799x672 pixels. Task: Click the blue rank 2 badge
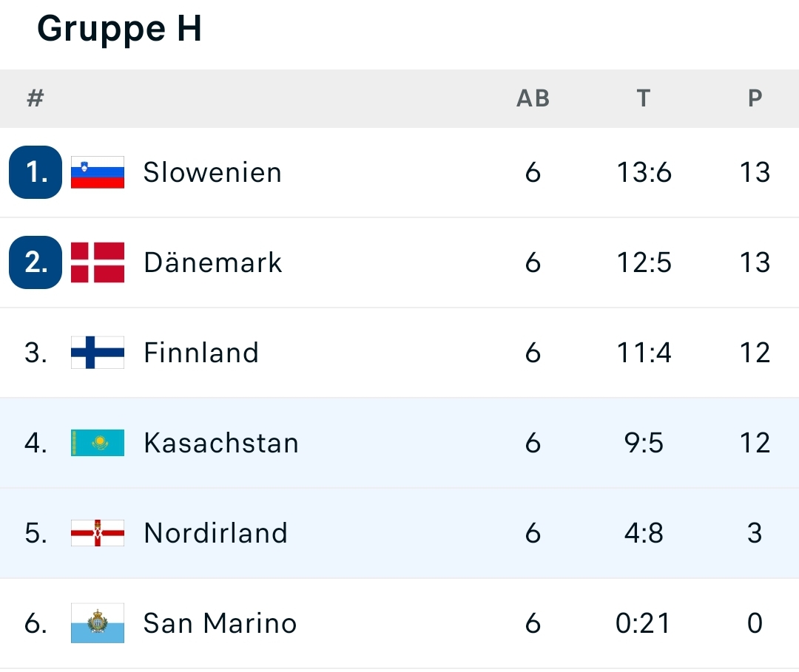(x=36, y=262)
